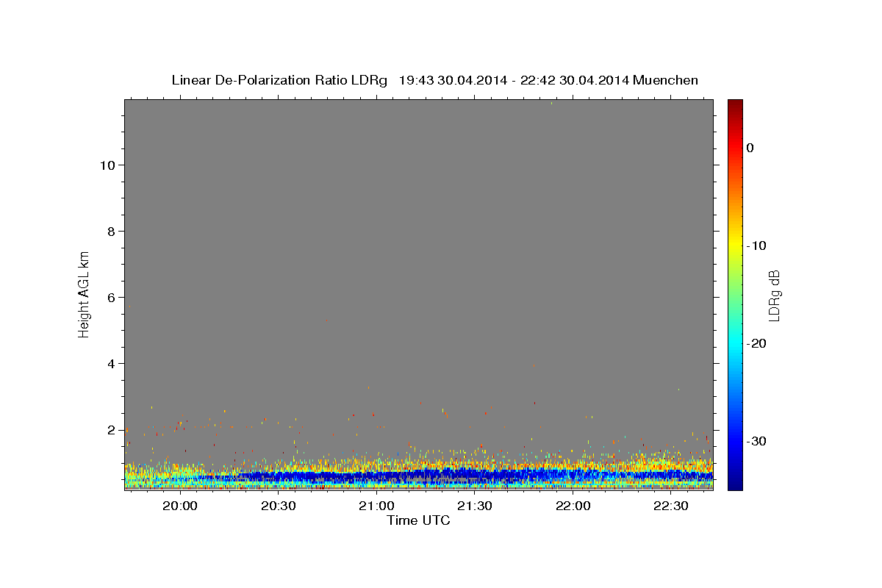This screenshot has width=882, height=588.
Task: Click the start time '19:43 30.04.2014' in the title
Action: click(453, 80)
